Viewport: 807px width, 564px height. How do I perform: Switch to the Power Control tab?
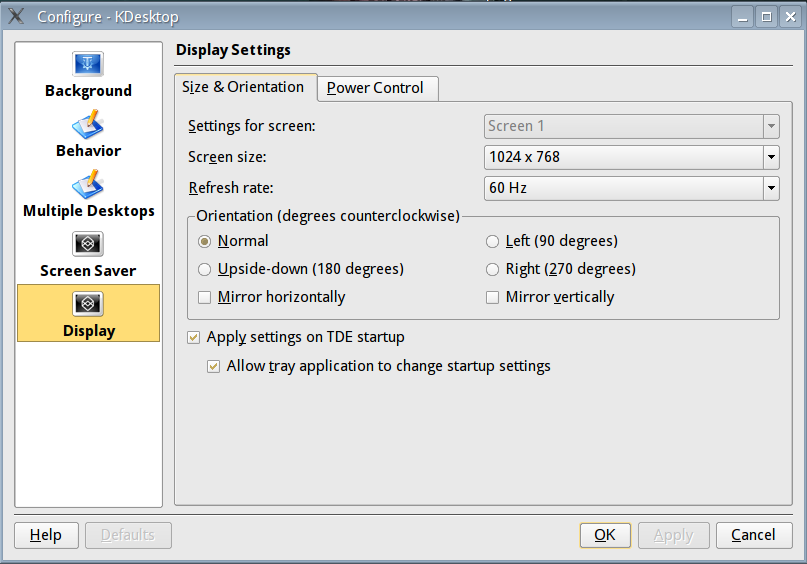coord(378,89)
